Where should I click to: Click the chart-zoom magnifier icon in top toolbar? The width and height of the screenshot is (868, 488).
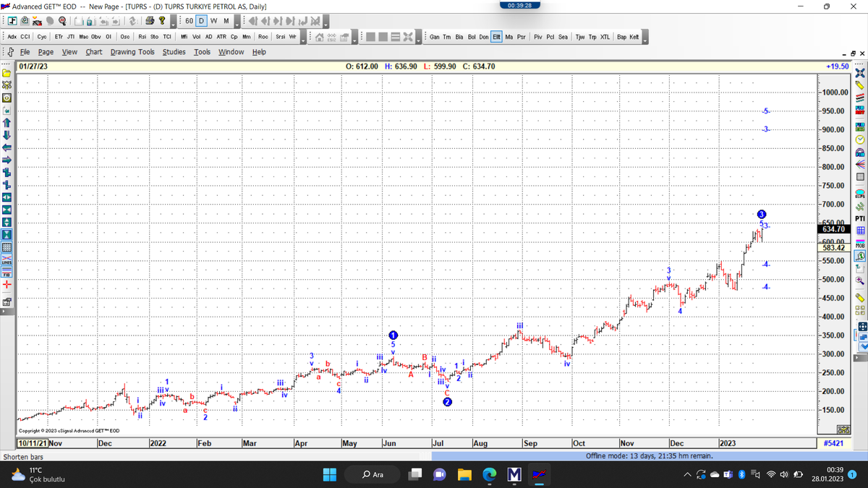(62, 20)
